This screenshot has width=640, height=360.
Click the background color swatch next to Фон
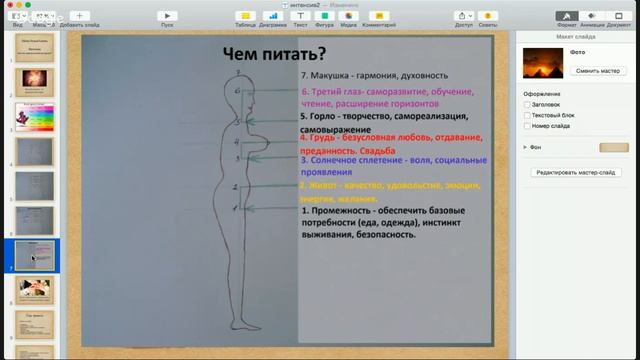[614, 147]
